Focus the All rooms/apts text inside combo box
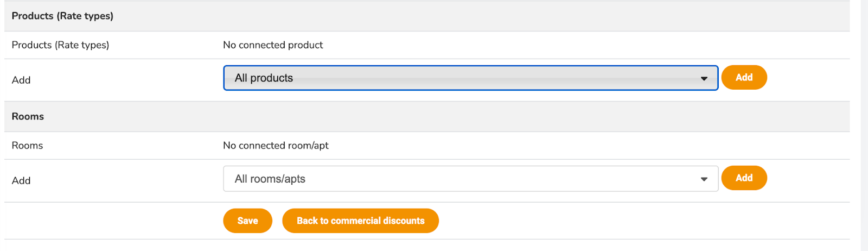This screenshot has height=251, width=868. 270,179
